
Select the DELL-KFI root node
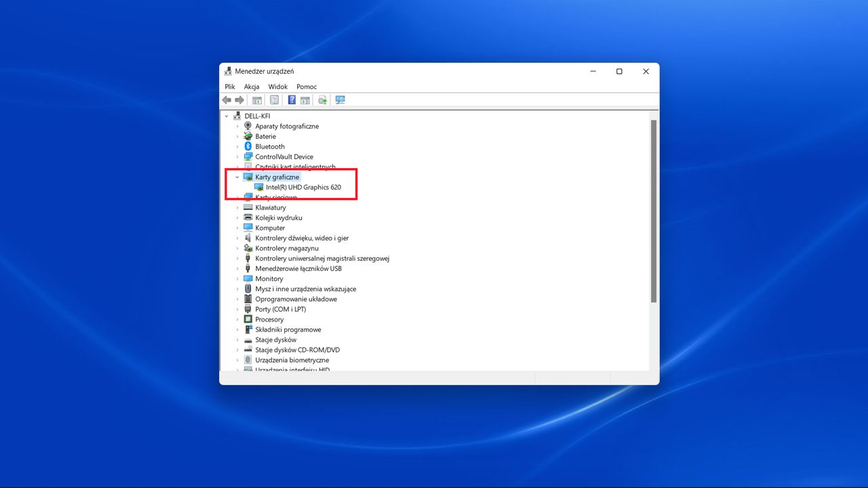point(256,115)
